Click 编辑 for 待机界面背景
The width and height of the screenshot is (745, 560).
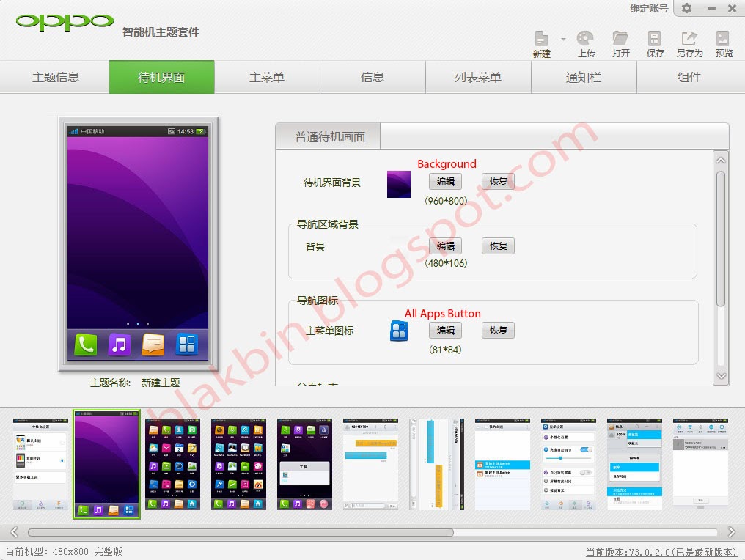[x=445, y=182]
